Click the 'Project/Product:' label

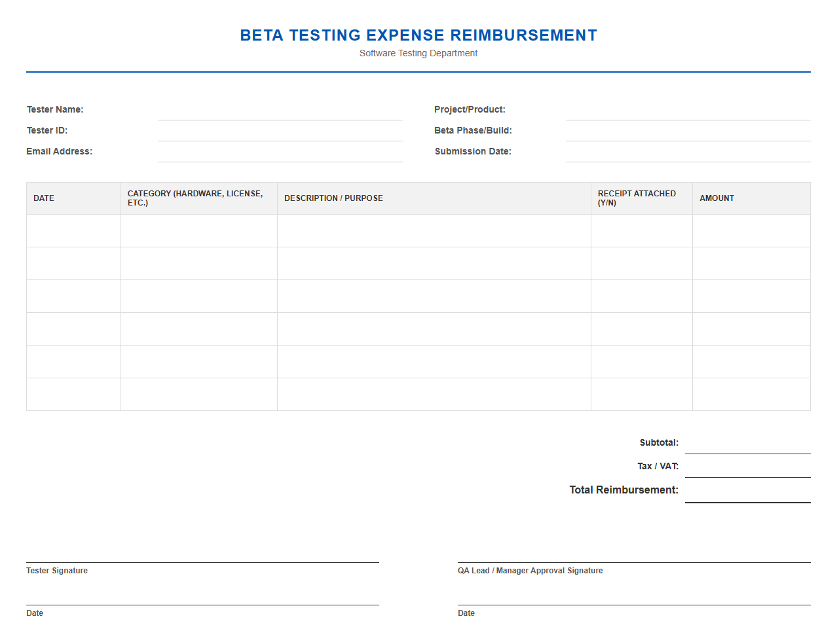[470, 110]
